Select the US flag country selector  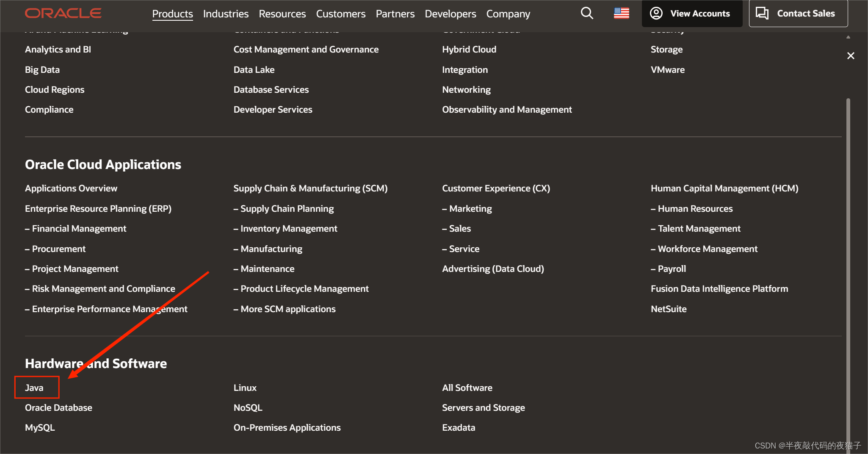coord(622,14)
